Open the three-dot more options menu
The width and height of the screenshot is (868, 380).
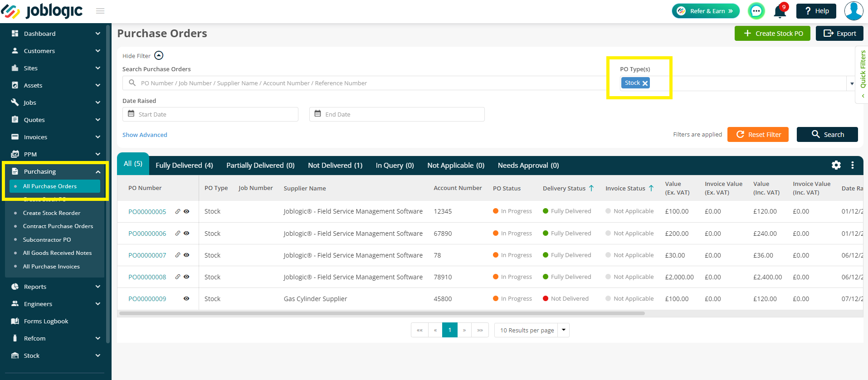(853, 166)
